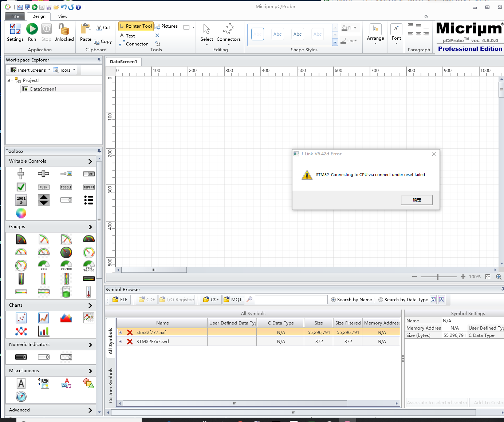Pick the up/down spinner control
This screenshot has width=504, height=422.
pos(44,200)
